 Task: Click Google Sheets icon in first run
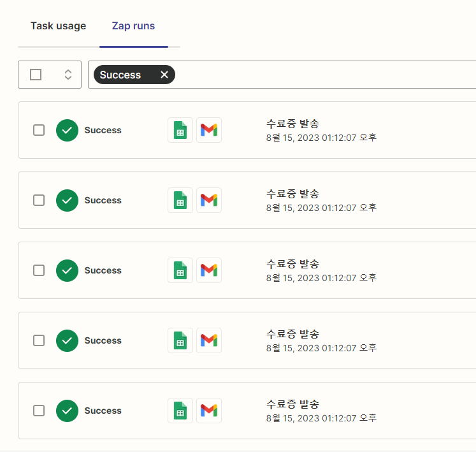tap(180, 130)
